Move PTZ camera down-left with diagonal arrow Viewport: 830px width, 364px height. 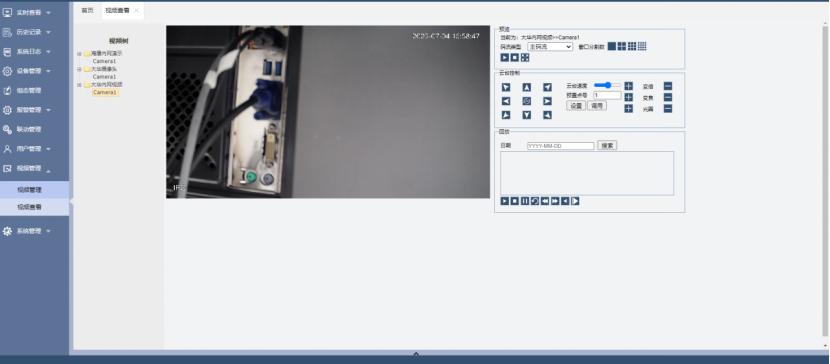[x=506, y=115]
